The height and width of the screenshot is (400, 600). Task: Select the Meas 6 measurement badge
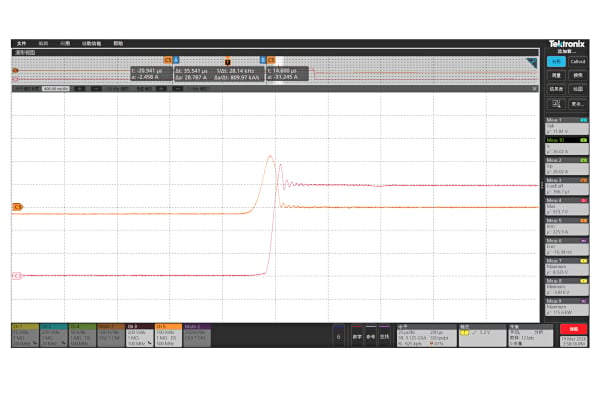567,247
